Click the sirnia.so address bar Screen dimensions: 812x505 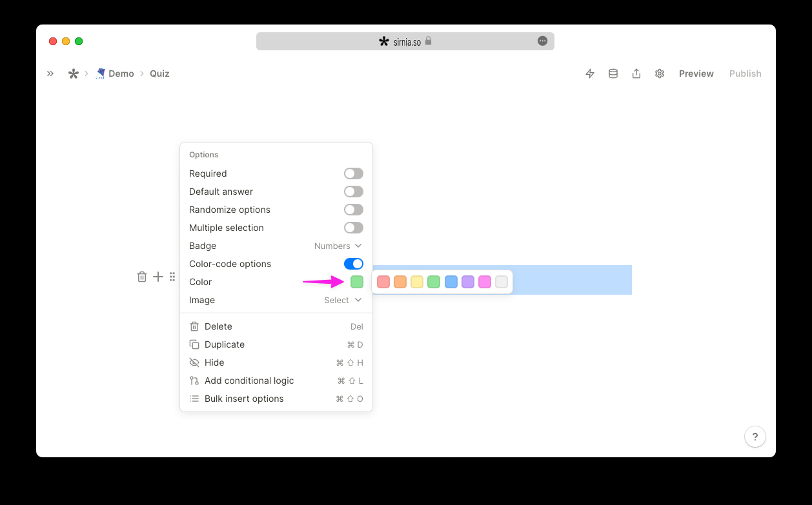click(405, 41)
